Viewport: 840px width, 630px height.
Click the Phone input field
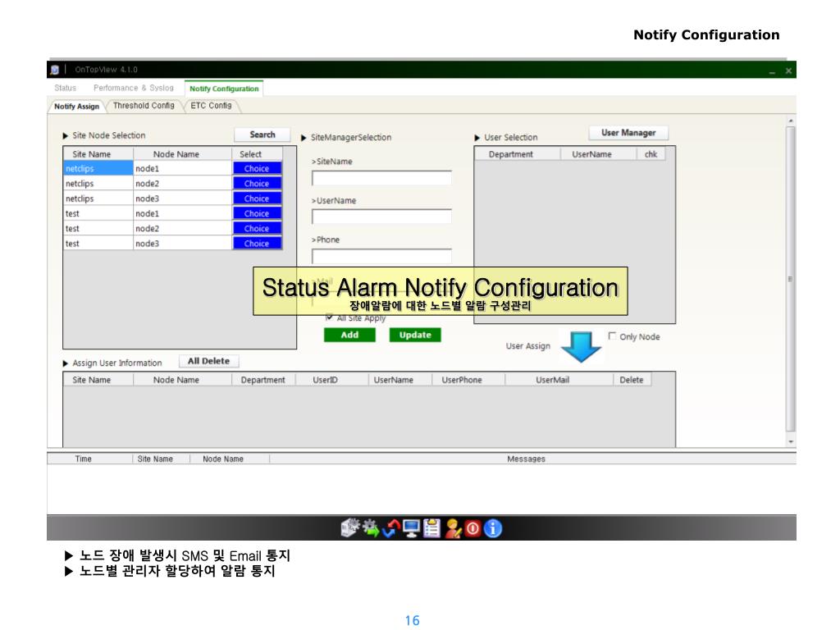click(x=381, y=256)
